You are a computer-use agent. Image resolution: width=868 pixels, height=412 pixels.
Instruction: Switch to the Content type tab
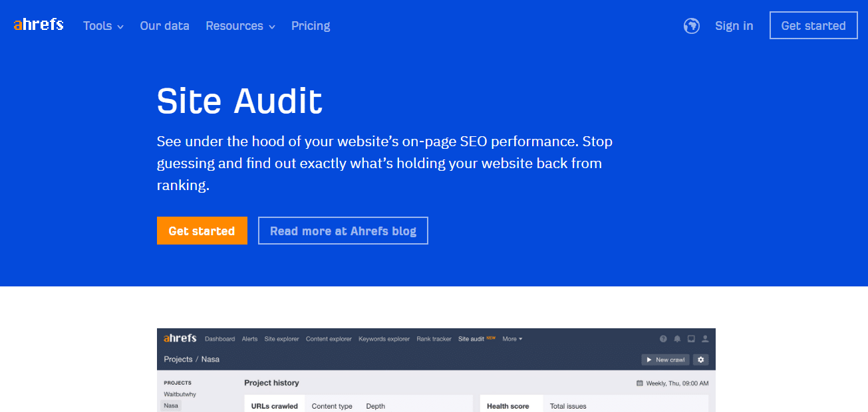(x=332, y=405)
